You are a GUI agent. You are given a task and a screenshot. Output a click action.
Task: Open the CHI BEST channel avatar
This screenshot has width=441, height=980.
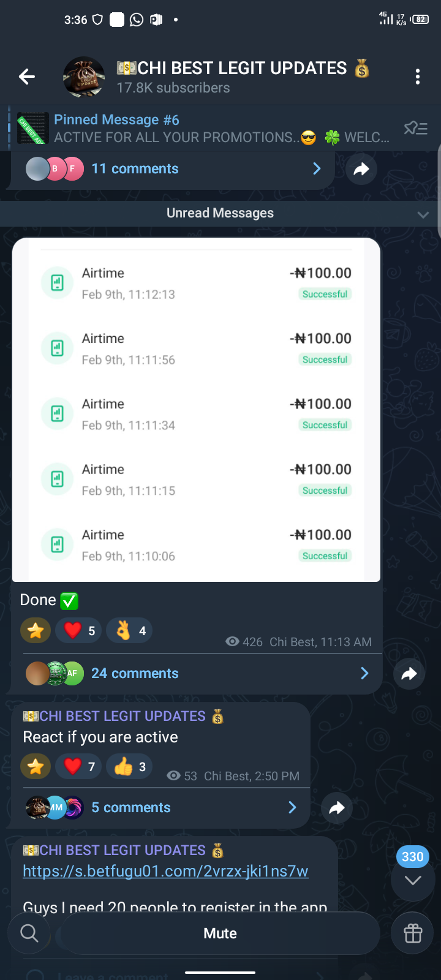coord(84,77)
